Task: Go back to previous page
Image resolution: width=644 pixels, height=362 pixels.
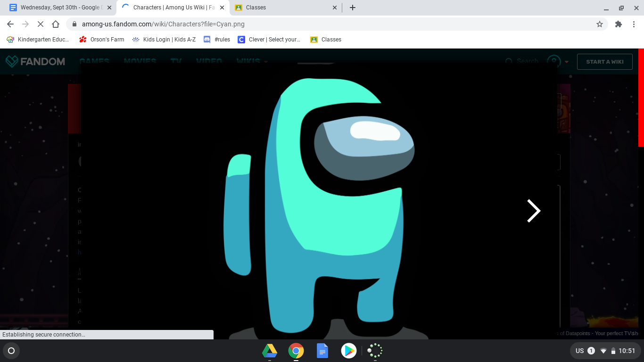Action: [x=10, y=24]
